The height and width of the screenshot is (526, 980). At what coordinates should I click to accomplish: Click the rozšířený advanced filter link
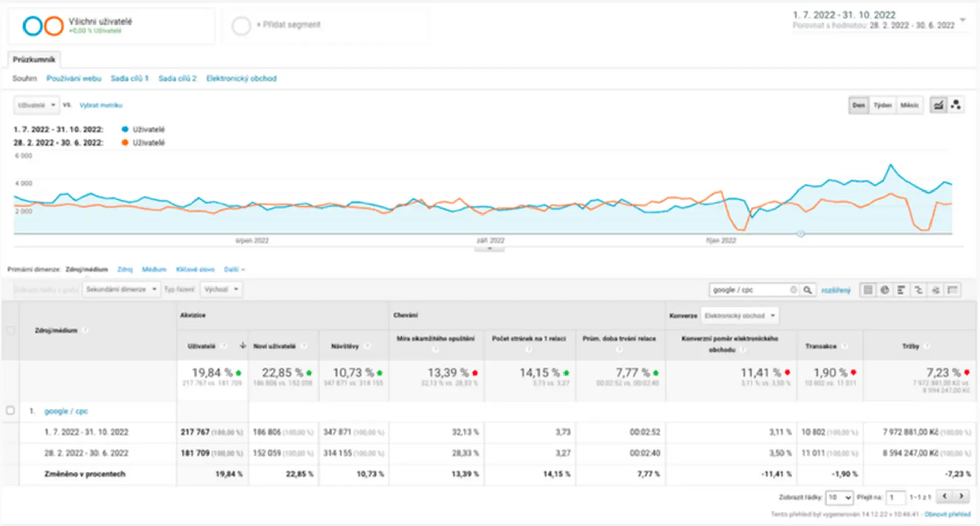(x=836, y=290)
